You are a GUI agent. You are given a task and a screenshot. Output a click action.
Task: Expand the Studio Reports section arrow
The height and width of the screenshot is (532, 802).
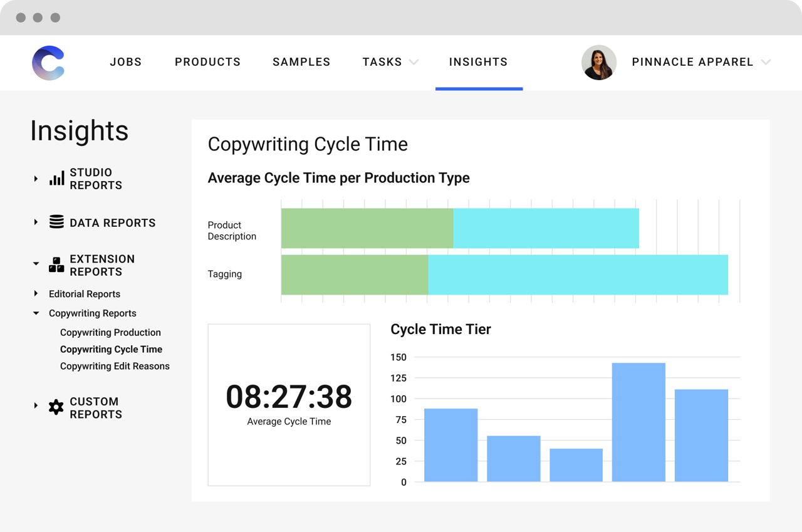tap(36, 179)
